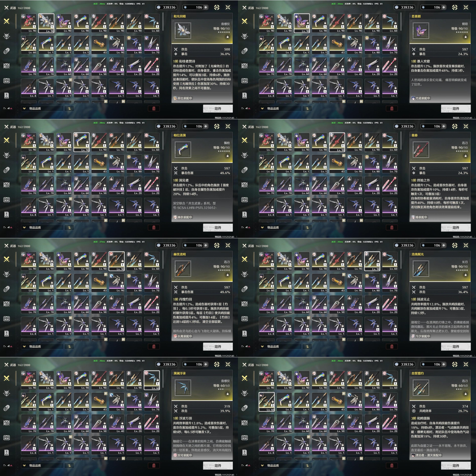Toggle the lock on 血誓盟约 weapon details

pyautogui.click(x=465, y=394)
